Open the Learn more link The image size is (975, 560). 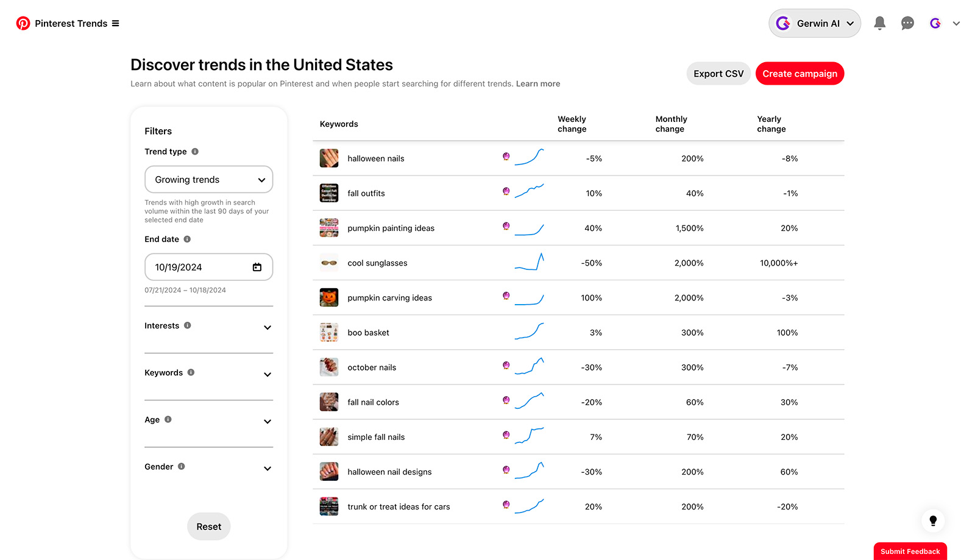tap(538, 84)
